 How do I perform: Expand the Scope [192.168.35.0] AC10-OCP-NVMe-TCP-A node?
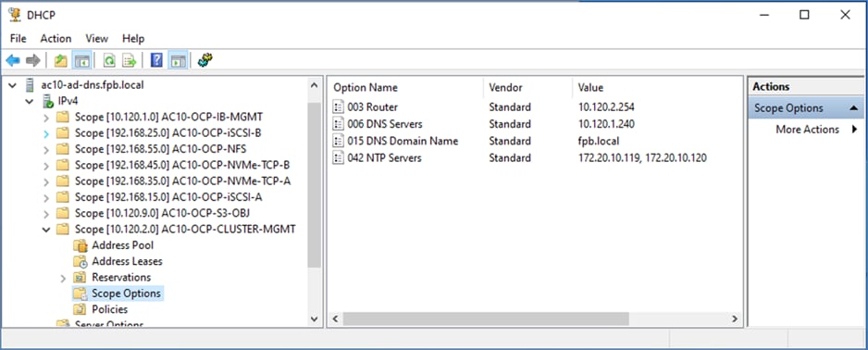(x=46, y=181)
